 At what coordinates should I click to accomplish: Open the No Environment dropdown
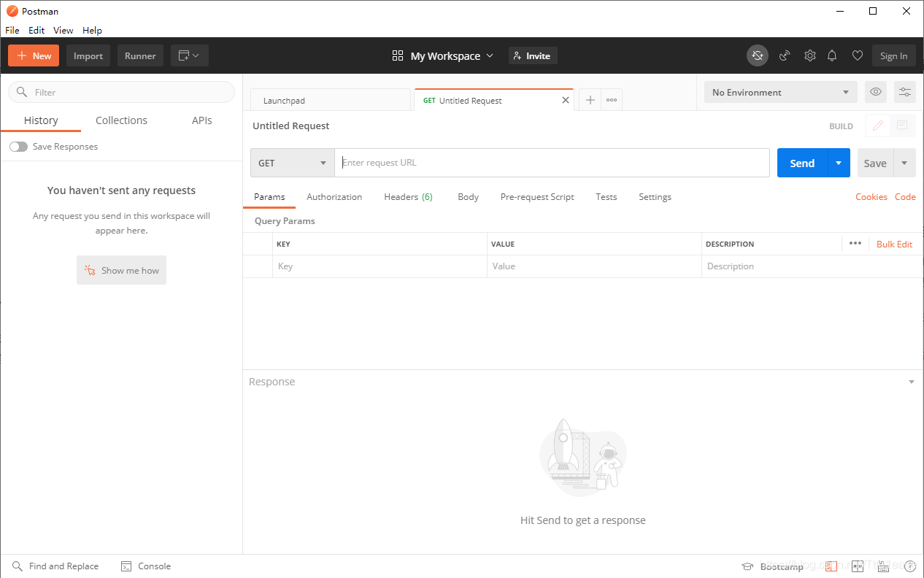pyautogui.click(x=780, y=92)
